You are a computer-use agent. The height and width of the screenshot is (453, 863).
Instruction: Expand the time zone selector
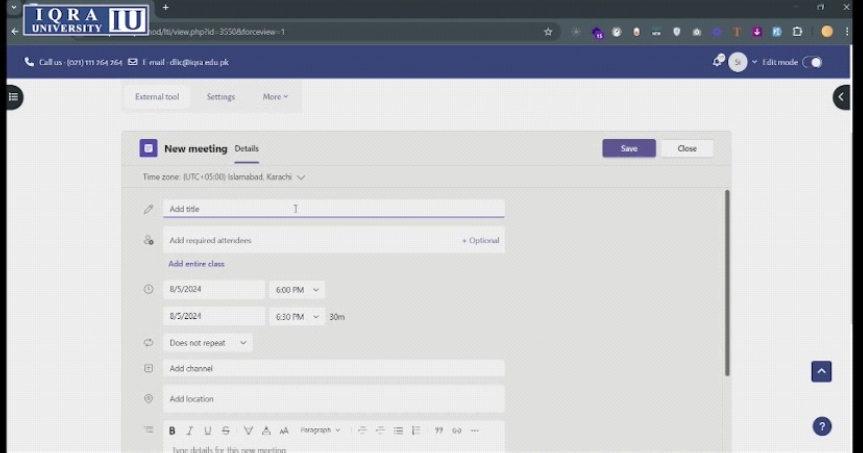[x=300, y=177]
